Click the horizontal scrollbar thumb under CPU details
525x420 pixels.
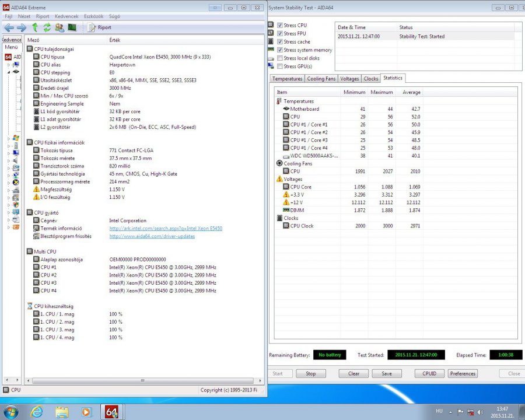(x=143, y=380)
